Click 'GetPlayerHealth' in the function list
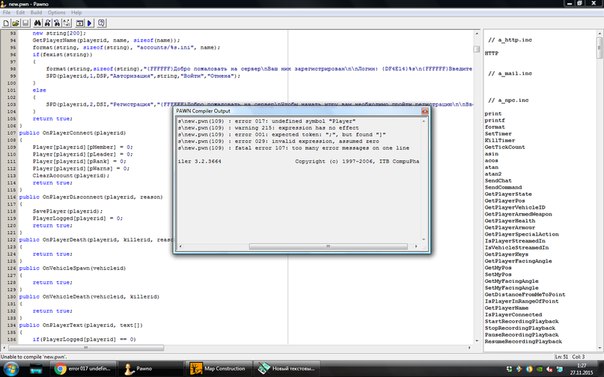The image size is (604, 377). 510,221
